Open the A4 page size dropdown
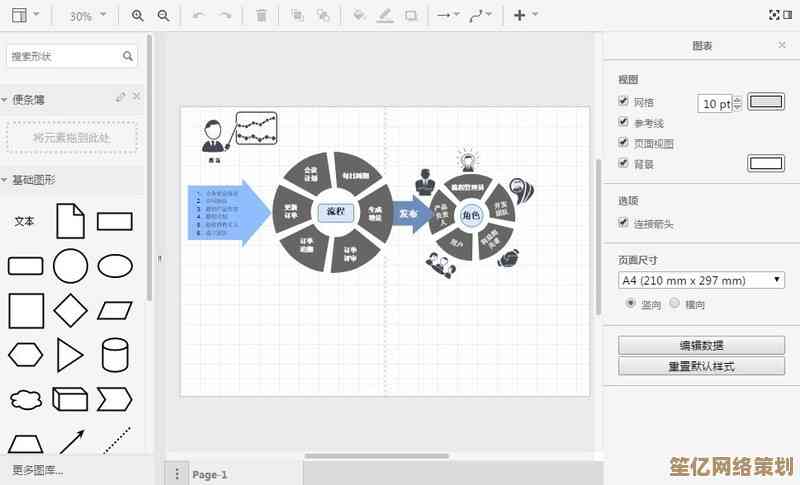Image resolution: width=800 pixels, height=485 pixels. (x=701, y=280)
